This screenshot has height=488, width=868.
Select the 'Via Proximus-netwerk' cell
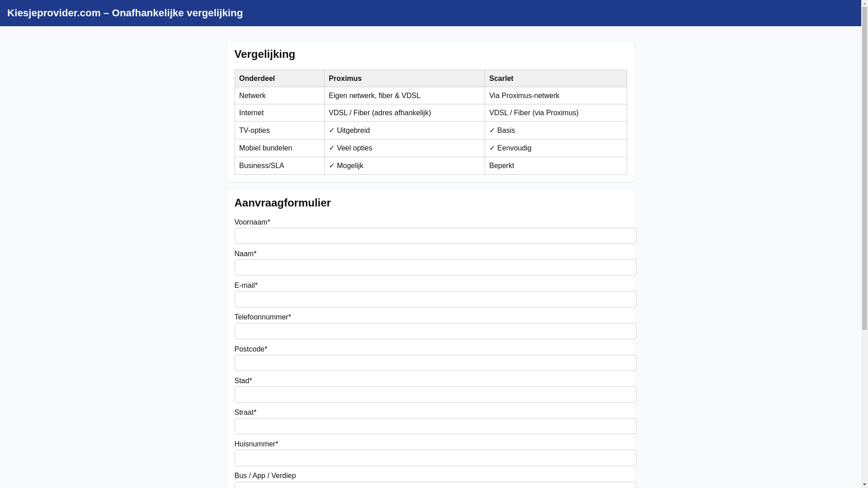click(x=556, y=96)
